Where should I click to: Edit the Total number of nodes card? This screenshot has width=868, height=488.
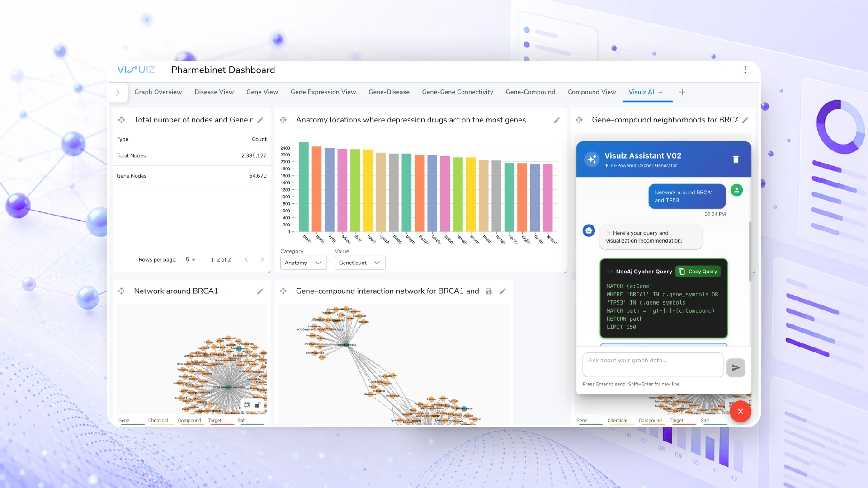[x=260, y=120]
